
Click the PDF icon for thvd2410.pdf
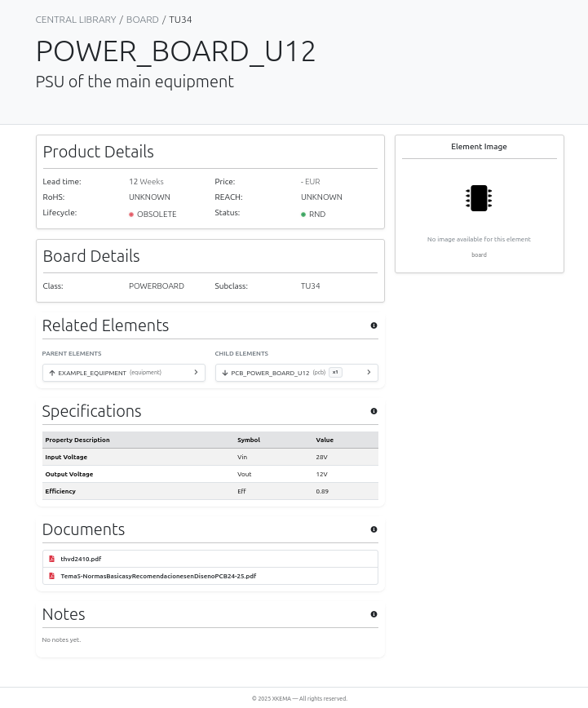click(51, 559)
